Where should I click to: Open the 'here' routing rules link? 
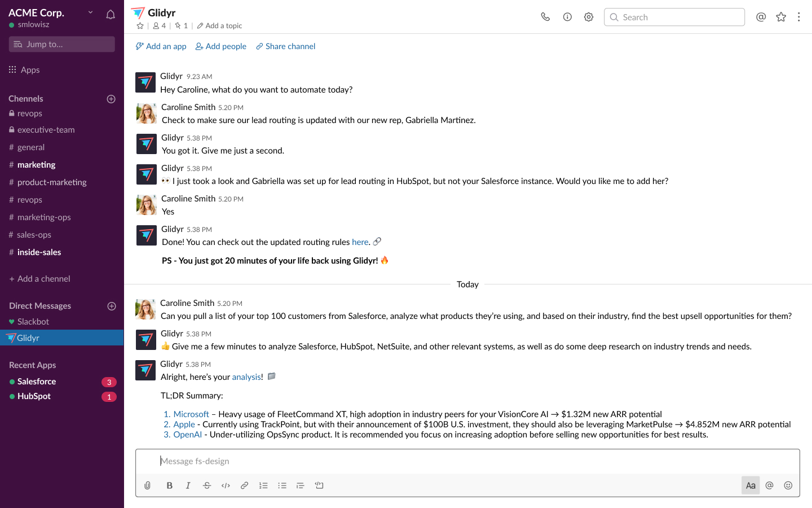pyautogui.click(x=360, y=242)
